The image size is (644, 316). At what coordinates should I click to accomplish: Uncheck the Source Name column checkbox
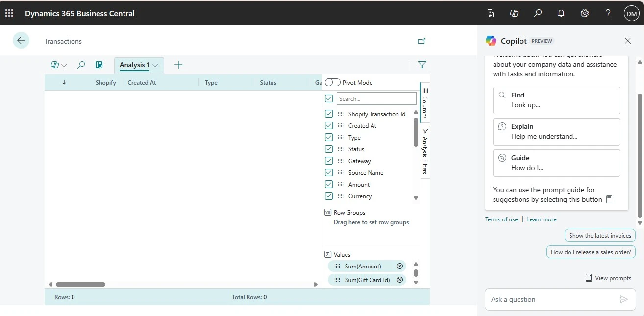pyautogui.click(x=329, y=172)
